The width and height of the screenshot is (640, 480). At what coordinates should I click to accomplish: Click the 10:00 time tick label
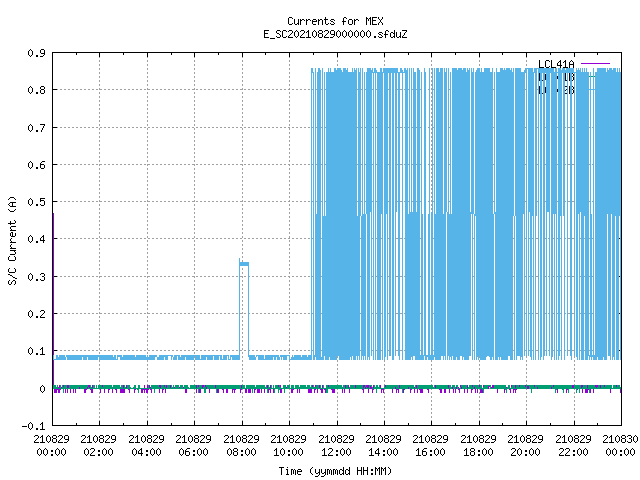click(x=288, y=452)
